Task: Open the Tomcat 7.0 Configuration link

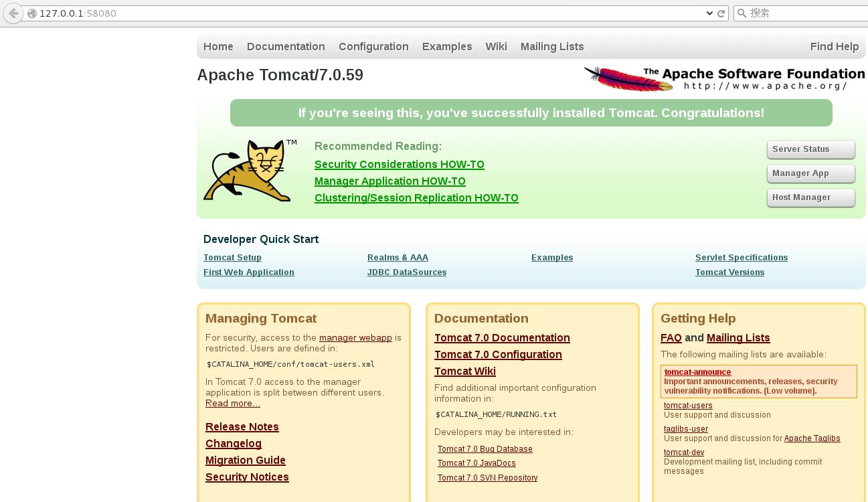Action: pos(498,355)
